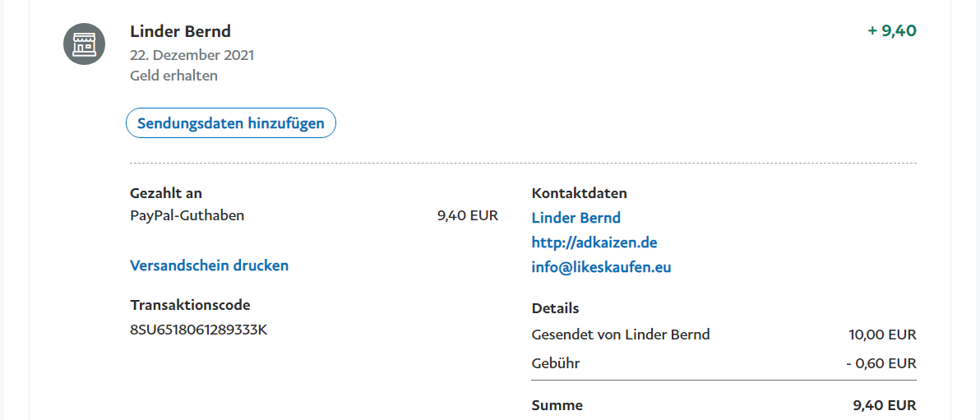The height and width of the screenshot is (420, 980).
Task: Click the Linder Bernd transaction title
Action: pos(181,30)
